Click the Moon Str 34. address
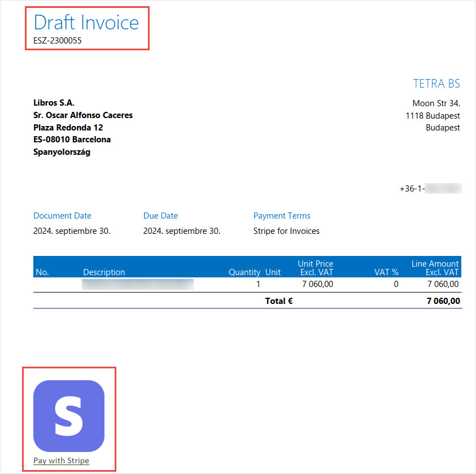Screen dimensions: 476x474 (x=436, y=103)
